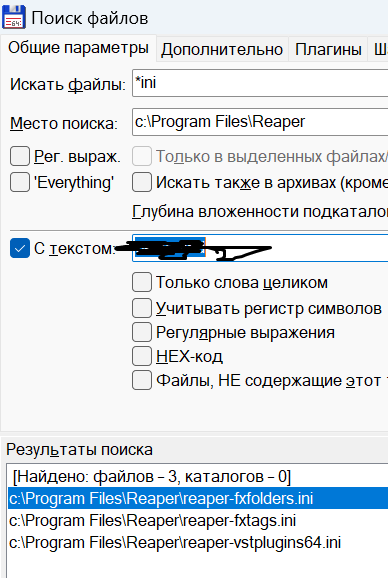
Task: Enable the Рег. выраж. checkbox
Action: (x=20, y=156)
